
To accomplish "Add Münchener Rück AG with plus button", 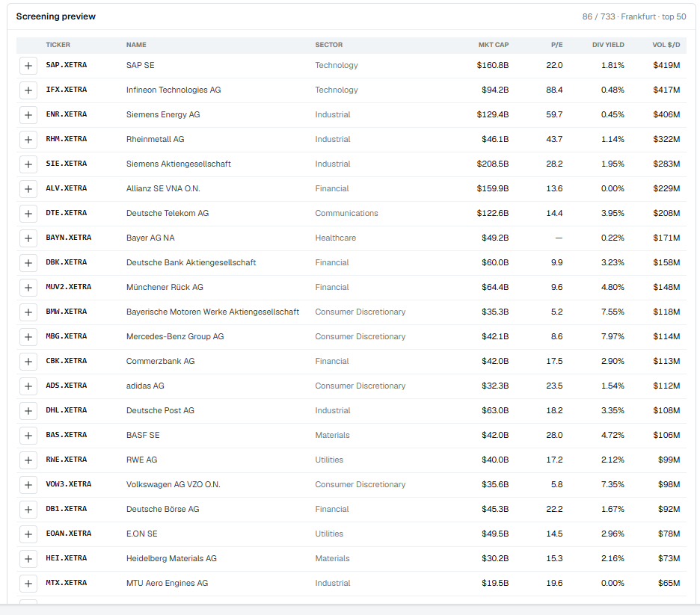I will pos(28,287).
